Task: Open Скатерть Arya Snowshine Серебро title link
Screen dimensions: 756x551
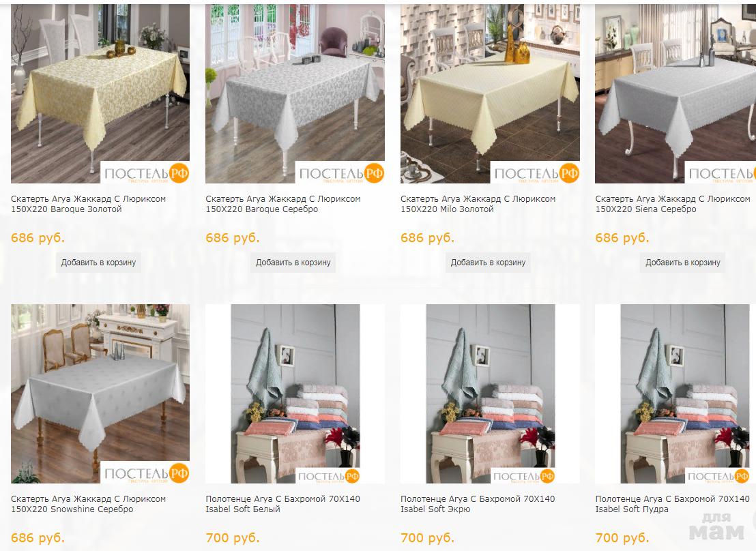Action: point(88,504)
